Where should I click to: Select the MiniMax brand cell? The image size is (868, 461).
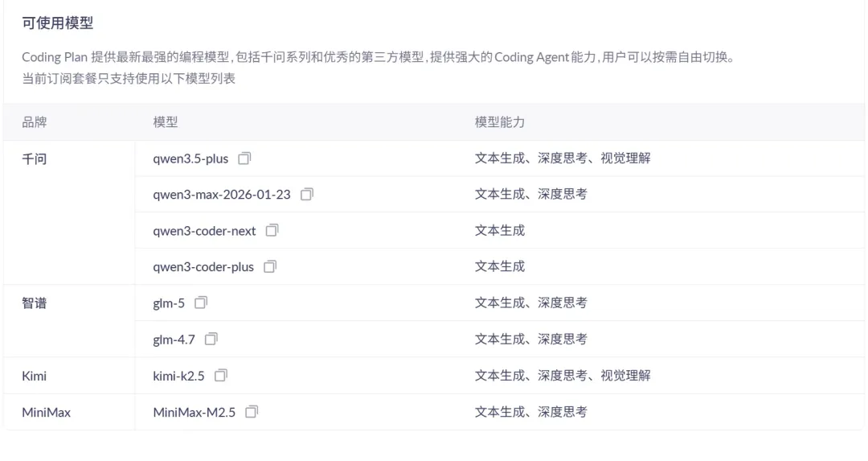[46, 412]
